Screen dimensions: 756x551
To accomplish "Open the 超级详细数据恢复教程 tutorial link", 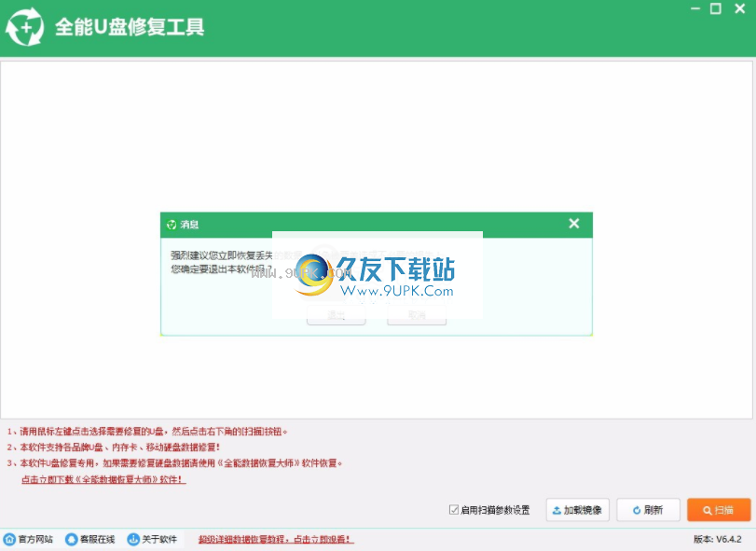I will [276, 539].
